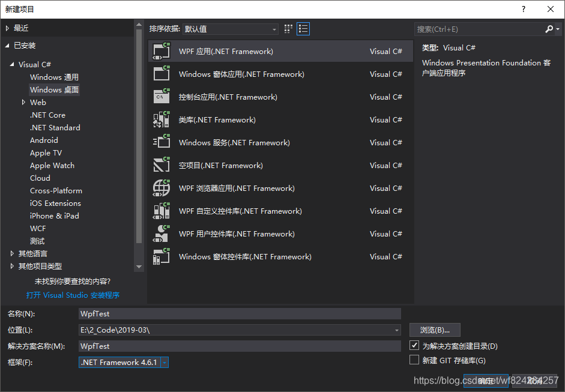Click the WPF 应用 template icon
Viewport: 565px width, 392px height.
click(162, 51)
